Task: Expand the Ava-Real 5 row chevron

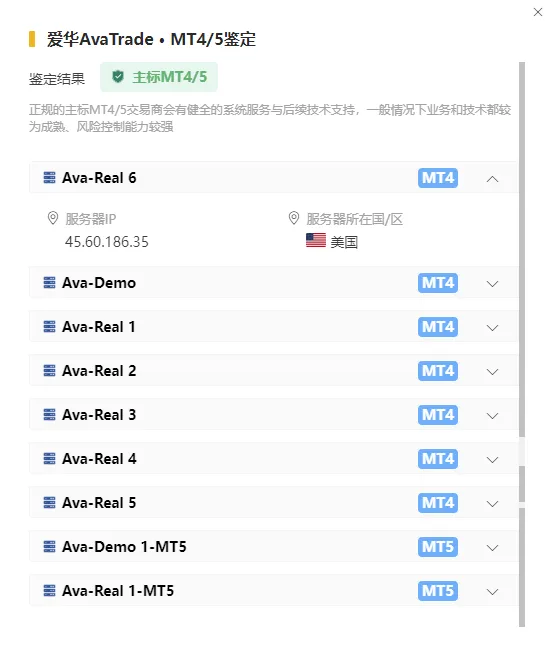Action: 492,504
